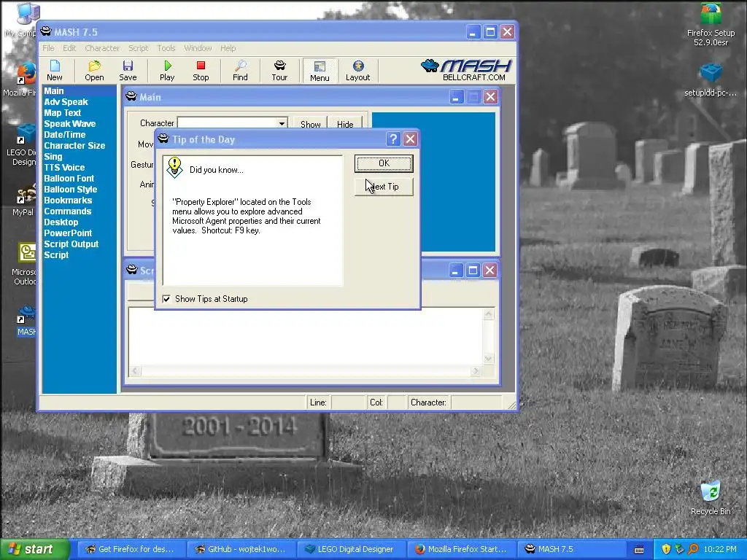The width and height of the screenshot is (747, 560).
Task: Maximize the Script child window
Action: (x=473, y=271)
